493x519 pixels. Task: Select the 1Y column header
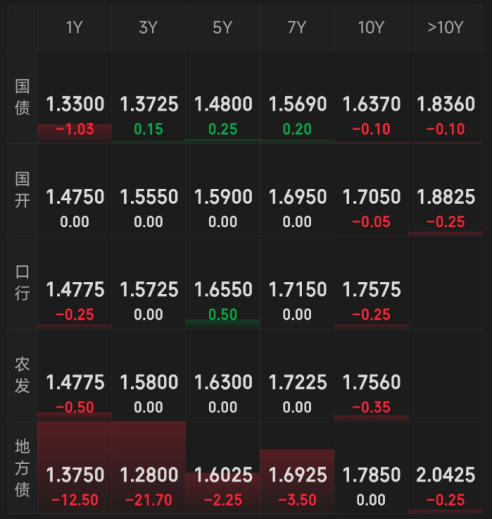74,27
